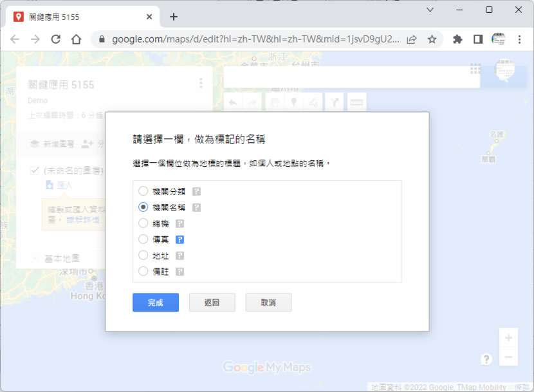Viewport: 534px width, 392px height.
Task: Bookmark this page with the star
Action: tap(432, 39)
